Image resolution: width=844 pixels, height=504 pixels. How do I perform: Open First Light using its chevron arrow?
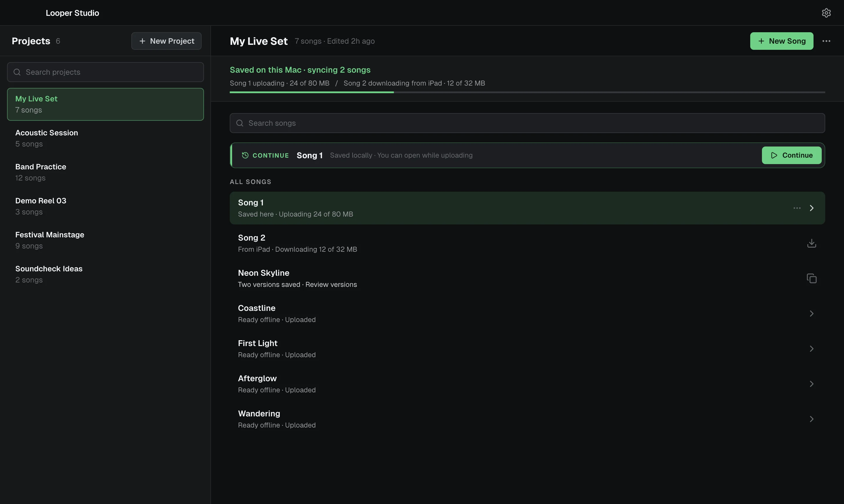[811, 349]
